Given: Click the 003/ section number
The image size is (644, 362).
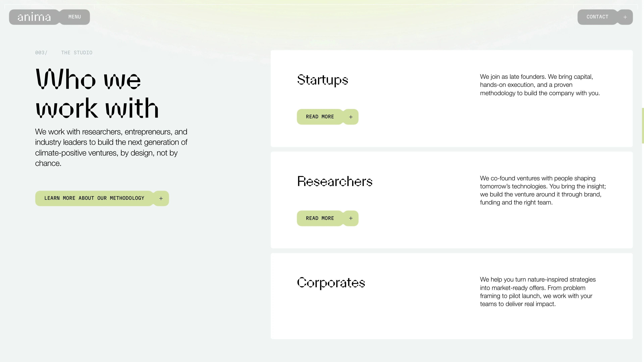Looking at the screenshot, I should [41, 53].
